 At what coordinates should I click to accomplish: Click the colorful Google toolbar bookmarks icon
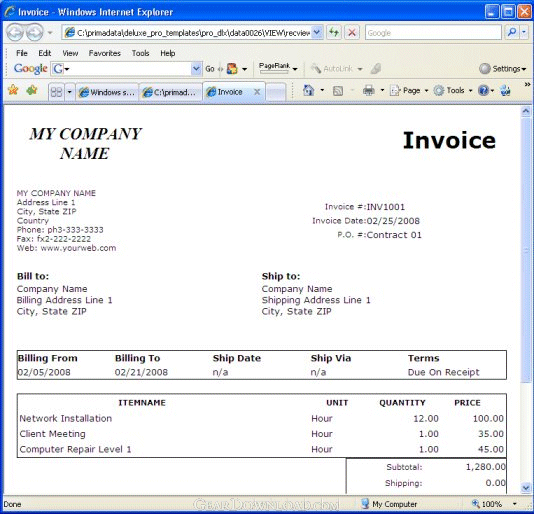232,69
